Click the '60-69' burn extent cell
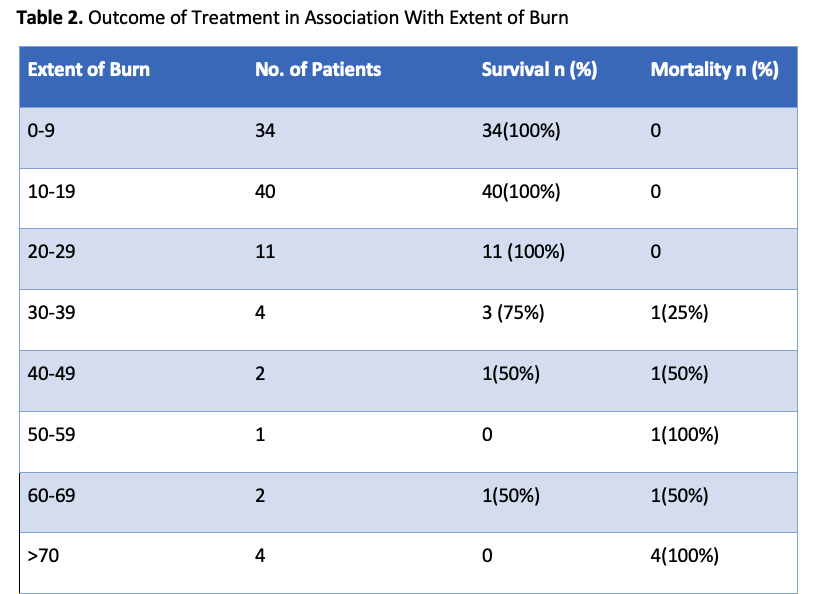 coord(50,496)
